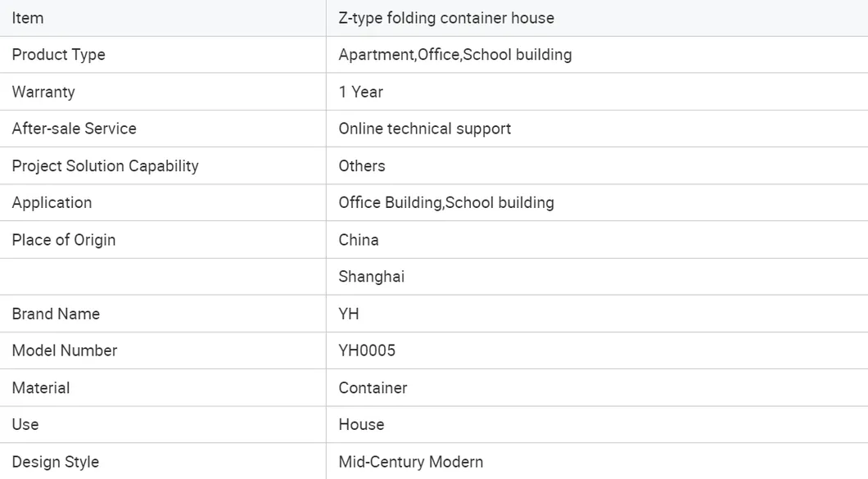The height and width of the screenshot is (479, 868).
Task: Select the "Brand Name" label
Action: click(x=56, y=314)
